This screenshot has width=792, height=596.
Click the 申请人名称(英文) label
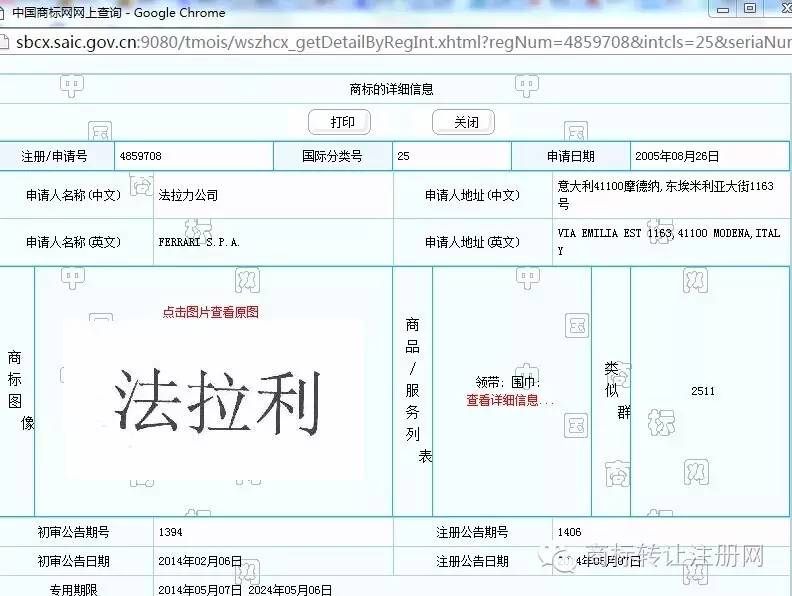[x=73, y=242]
